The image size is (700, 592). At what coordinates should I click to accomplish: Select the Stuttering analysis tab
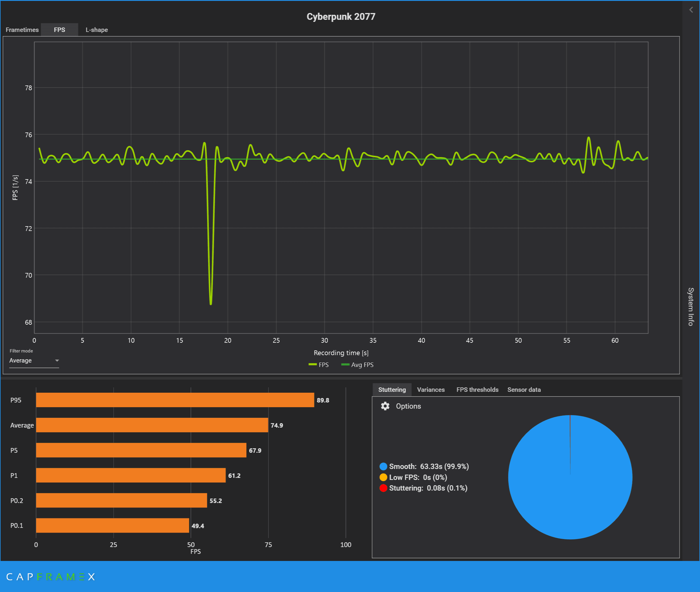[x=392, y=390]
